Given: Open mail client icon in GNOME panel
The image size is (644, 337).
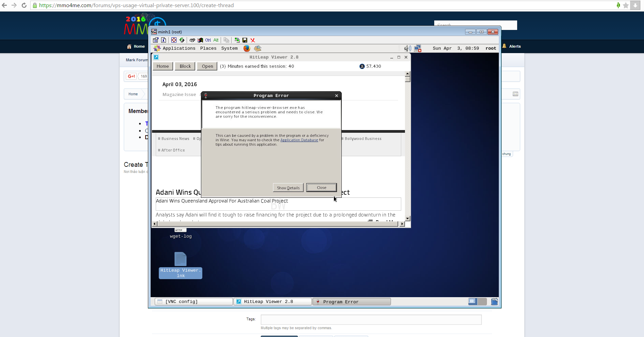Looking at the screenshot, I should point(258,48).
